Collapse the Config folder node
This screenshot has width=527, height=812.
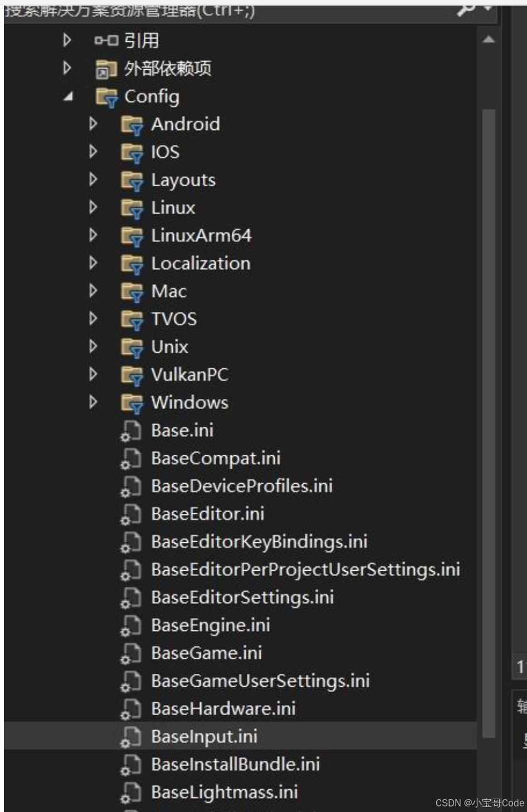click(x=67, y=96)
